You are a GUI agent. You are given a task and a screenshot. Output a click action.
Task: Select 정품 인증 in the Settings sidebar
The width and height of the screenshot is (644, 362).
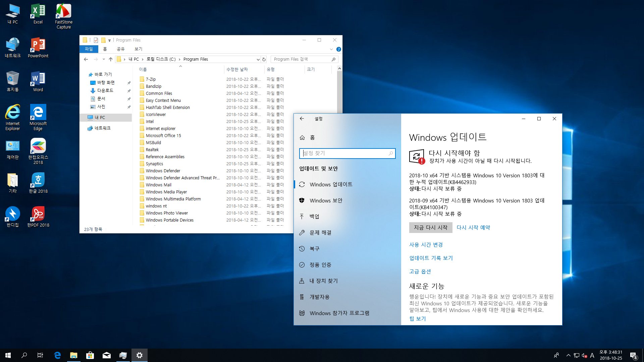[347, 265]
